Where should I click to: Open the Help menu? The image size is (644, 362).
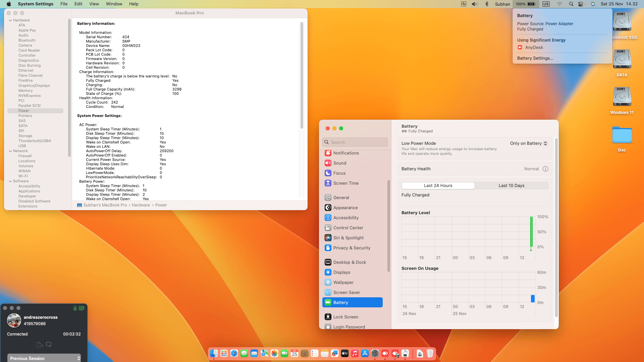pos(134,4)
